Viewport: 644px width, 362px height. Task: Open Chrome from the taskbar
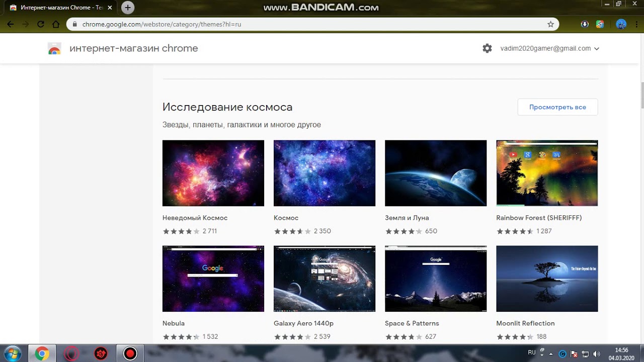point(42,354)
